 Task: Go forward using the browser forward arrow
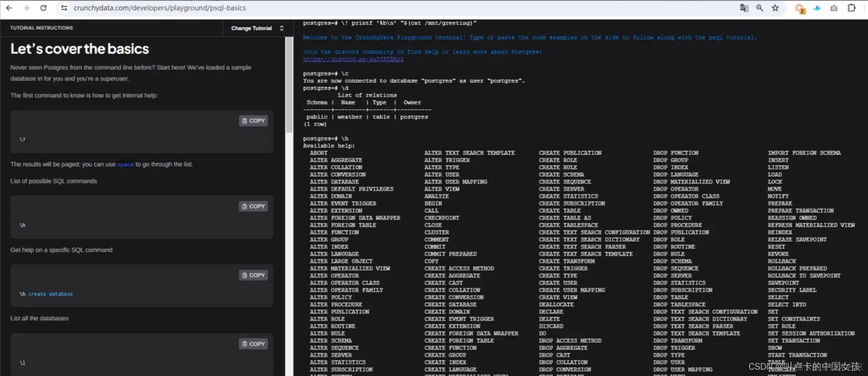[26, 8]
